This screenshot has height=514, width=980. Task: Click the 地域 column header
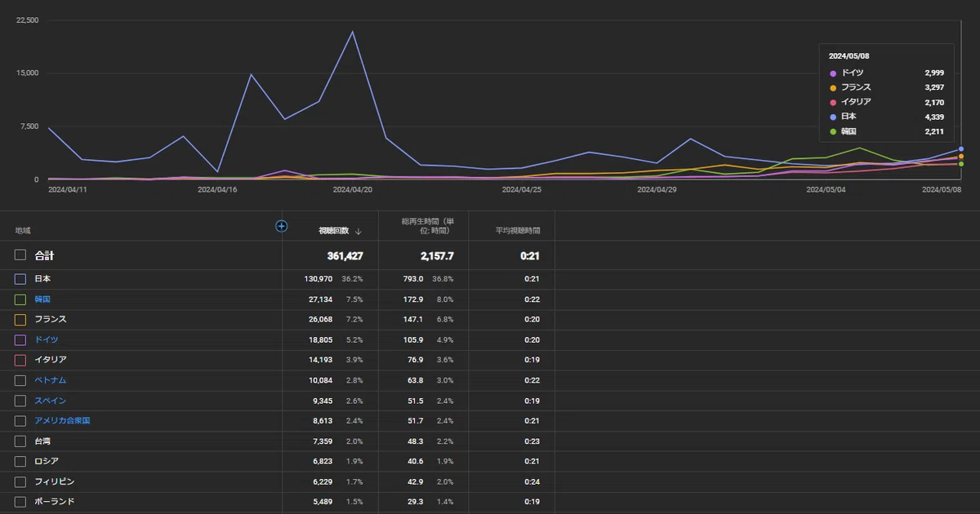coord(23,231)
